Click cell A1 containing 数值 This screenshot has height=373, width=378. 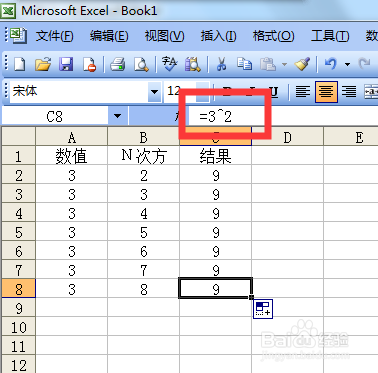coord(71,156)
